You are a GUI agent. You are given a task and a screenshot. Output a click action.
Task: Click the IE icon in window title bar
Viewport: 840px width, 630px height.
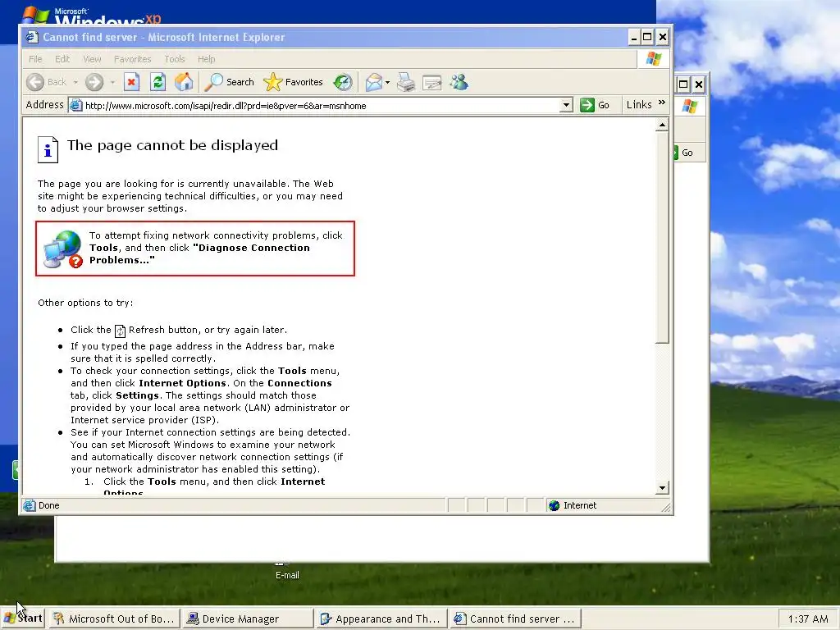(32, 37)
